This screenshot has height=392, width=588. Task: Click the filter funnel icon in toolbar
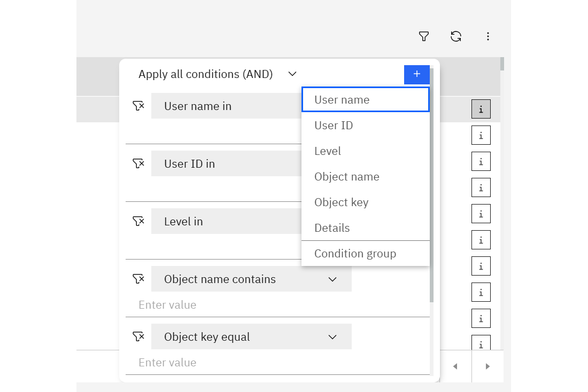[424, 36]
